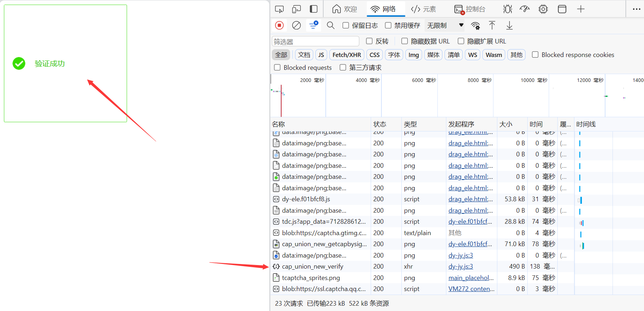Open the sources debugger bug icon
Screen dimensions: 644x311
click(508, 9)
